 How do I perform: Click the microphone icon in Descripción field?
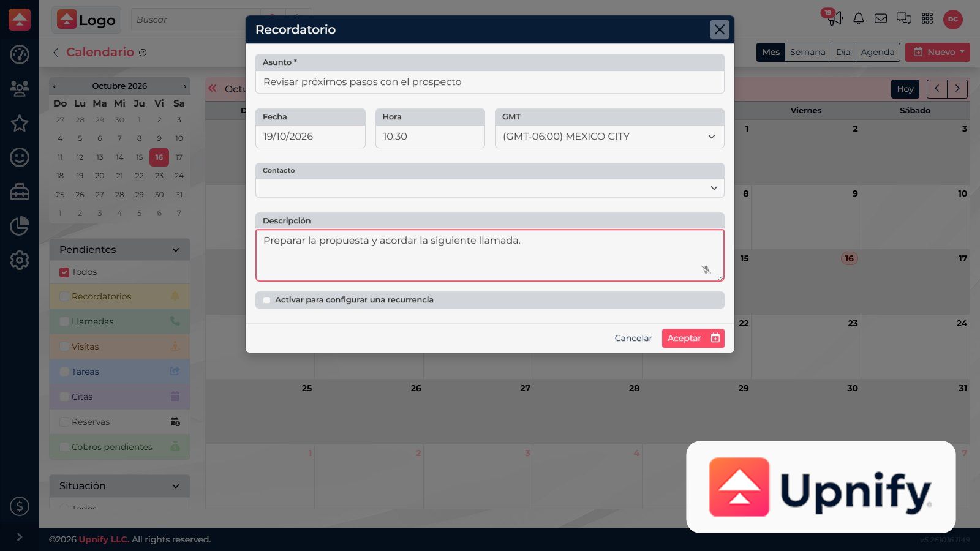[x=706, y=269]
